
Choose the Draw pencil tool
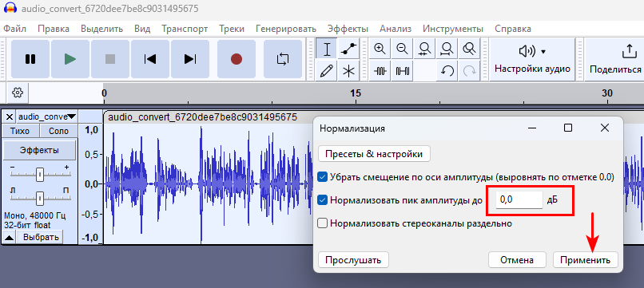(327, 71)
